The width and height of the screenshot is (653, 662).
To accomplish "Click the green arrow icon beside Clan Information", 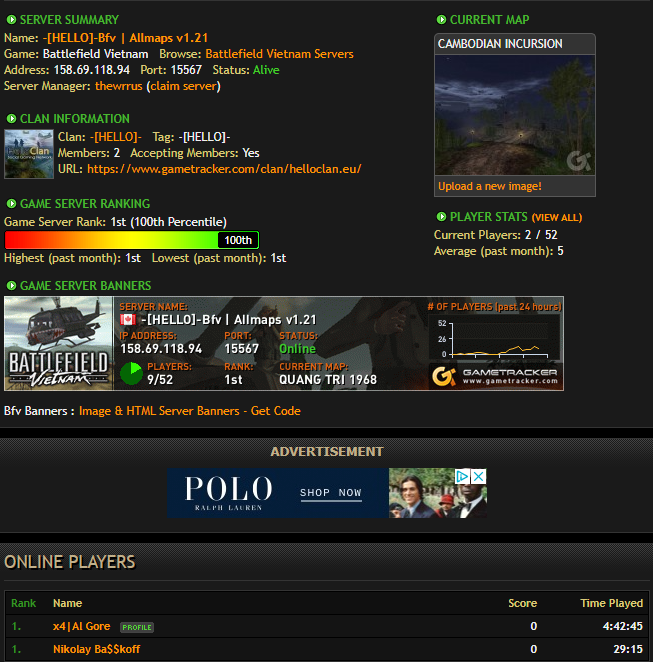I will tap(11, 119).
